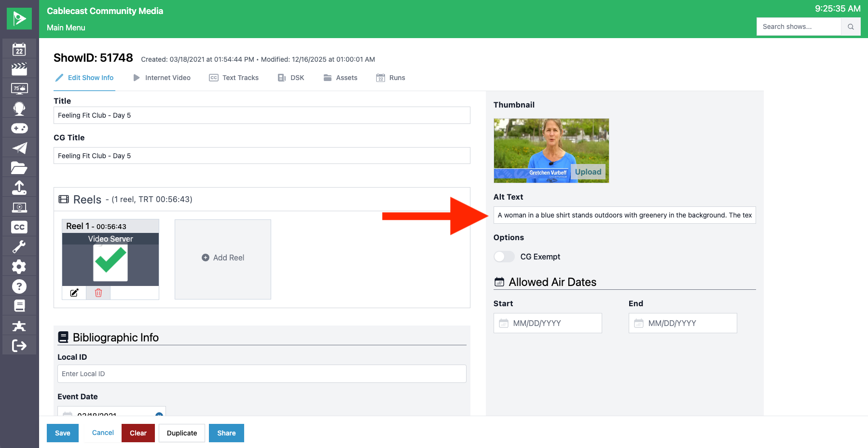
Task: Click the Start date MM/DD/YYYY field
Action: (x=548, y=323)
